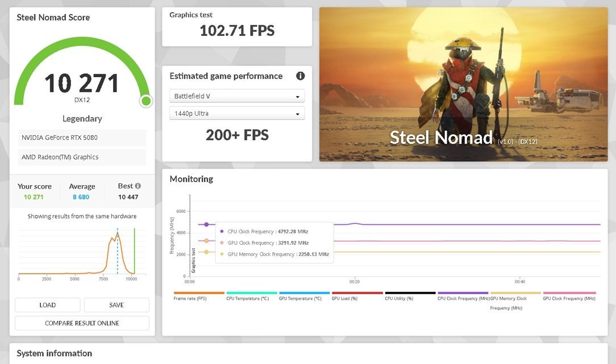Click the Monitoring panel heading
This screenshot has width=616, height=364.
point(192,179)
